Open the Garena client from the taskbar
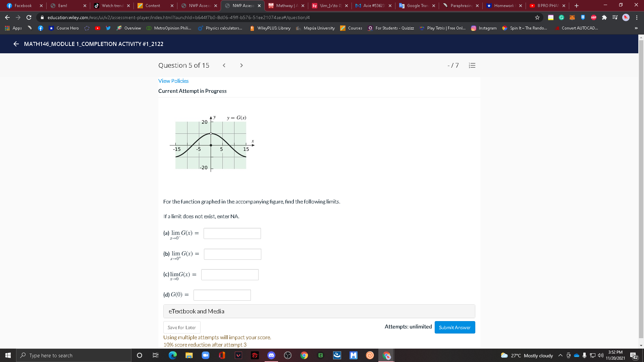This screenshot has height=362, width=644. (x=255, y=355)
